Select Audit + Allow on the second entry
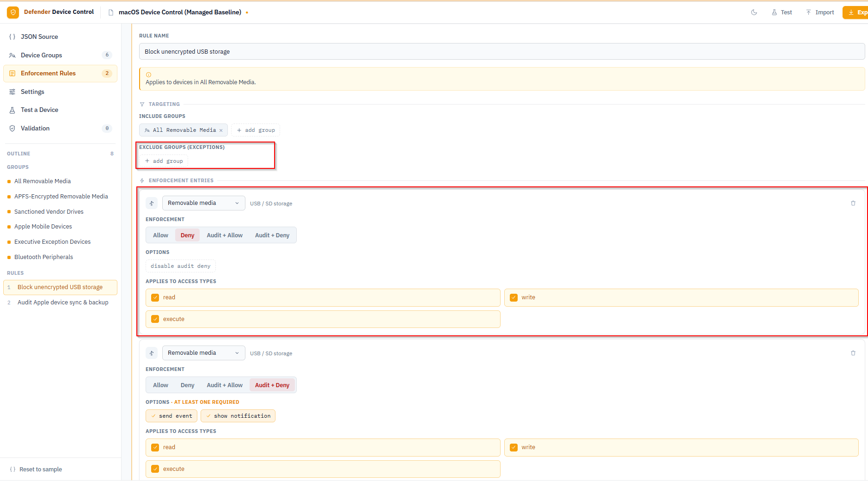868x482 pixels. (225, 385)
